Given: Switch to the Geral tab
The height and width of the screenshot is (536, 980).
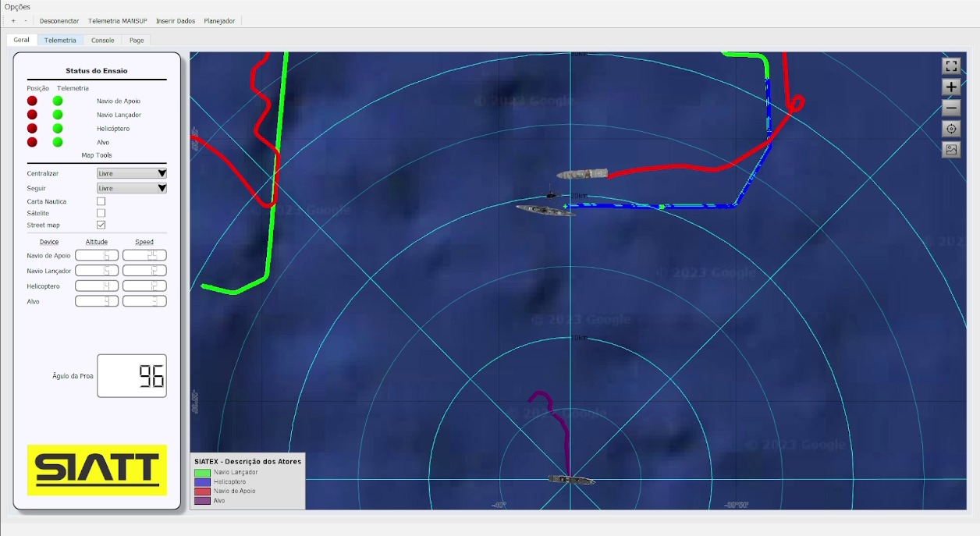Looking at the screenshot, I should tap(22, 40).
